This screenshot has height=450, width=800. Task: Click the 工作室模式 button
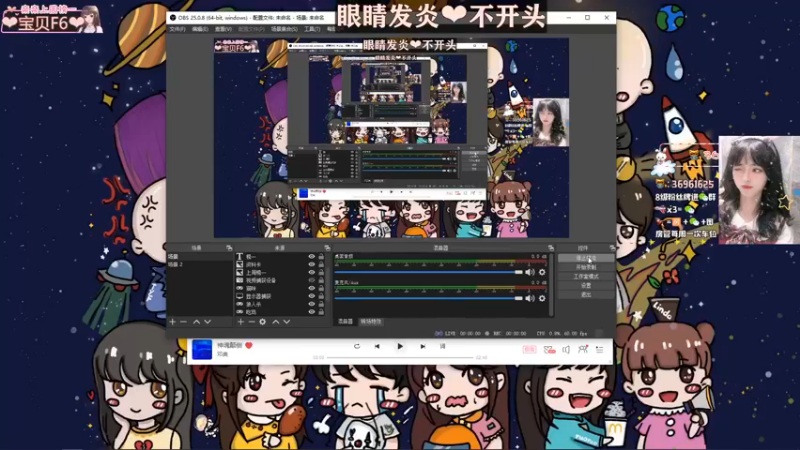(x=586, y=277)
